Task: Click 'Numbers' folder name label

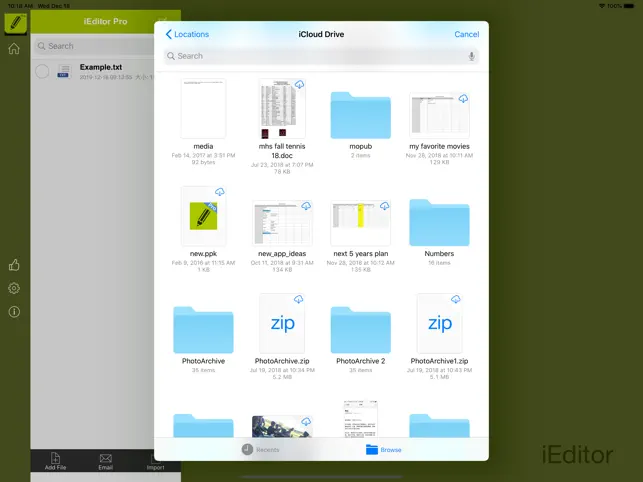Action: pyautogui.click(x=439, y=254)
